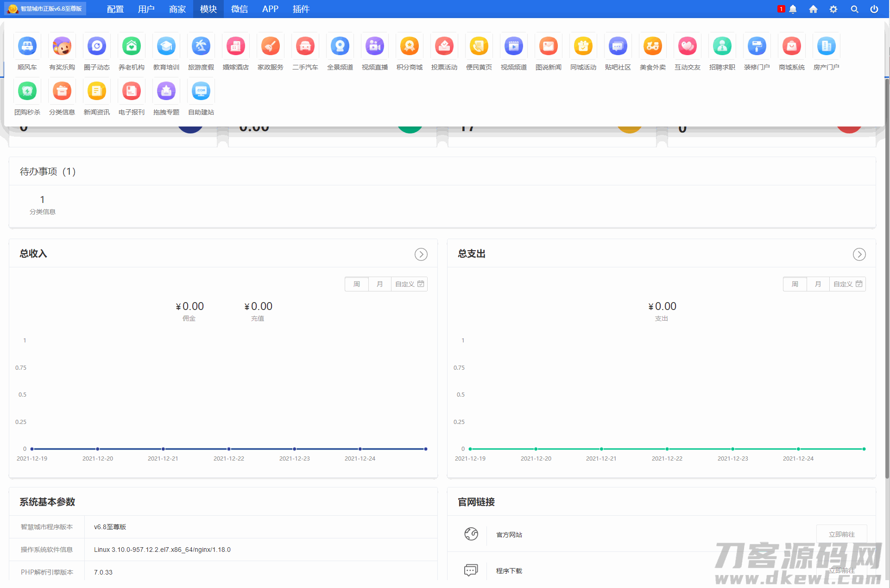The image size is (890, 588).
Task: Open the 顺风车 module icon
Action: coord(27,46)
